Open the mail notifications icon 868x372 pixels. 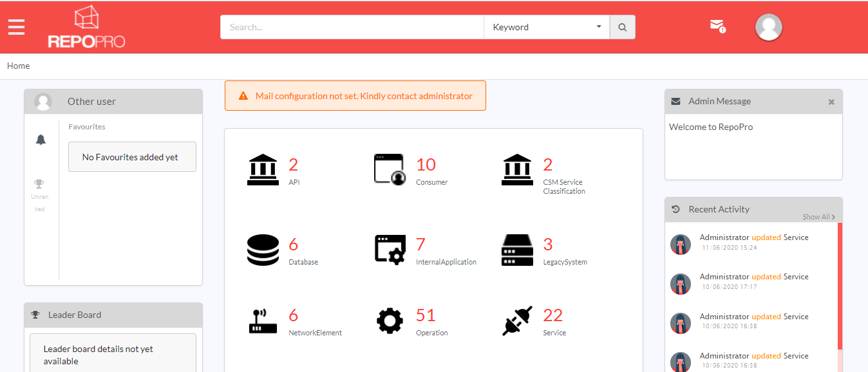[x=717, y=26]
